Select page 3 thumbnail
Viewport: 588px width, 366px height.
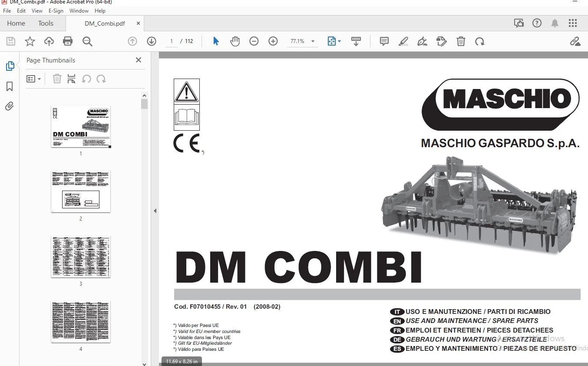81,257
